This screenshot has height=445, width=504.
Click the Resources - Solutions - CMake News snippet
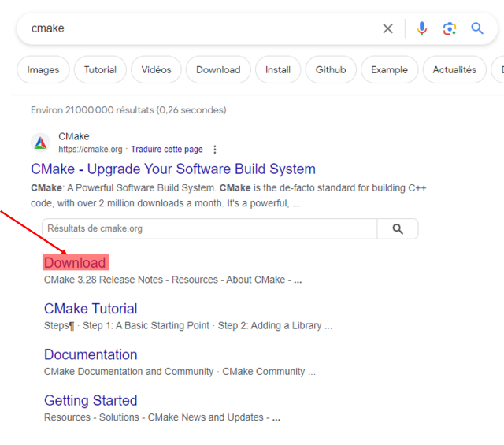tap(162, 417)
